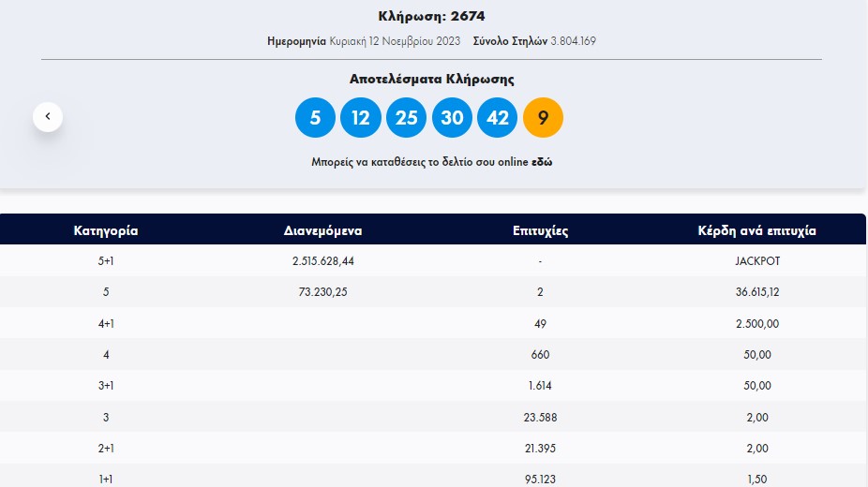Click the 'Κλήρωση: 2674' draw title
The height and width of the screenshot is (487, 868).
[x=431, y=16]
